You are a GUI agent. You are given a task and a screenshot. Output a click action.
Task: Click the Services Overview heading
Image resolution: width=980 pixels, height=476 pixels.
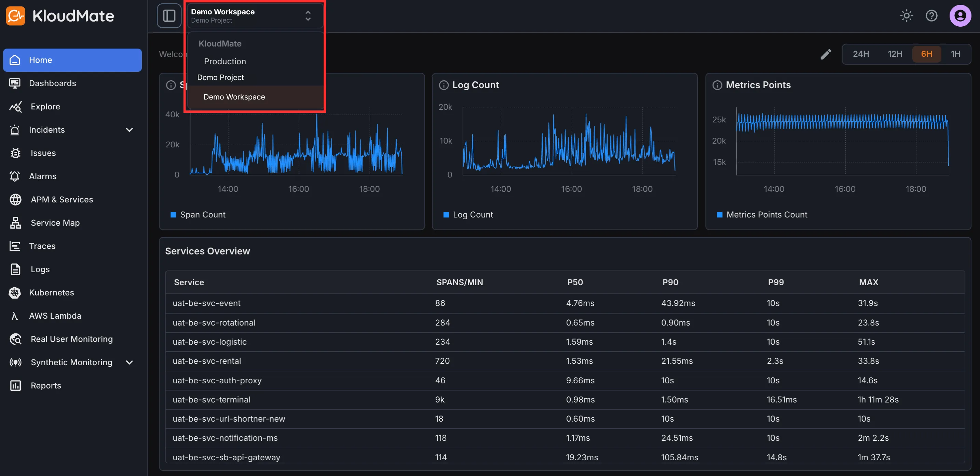click(207, 251)
